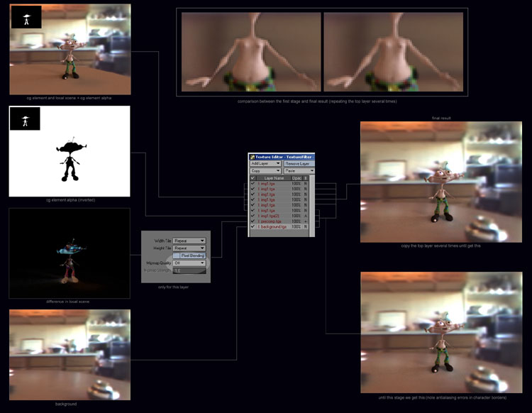The height and width of the screenshot is (413, 532).
Task: Click the 'comparison between the first stage' caption
Action: pos(317,101)
